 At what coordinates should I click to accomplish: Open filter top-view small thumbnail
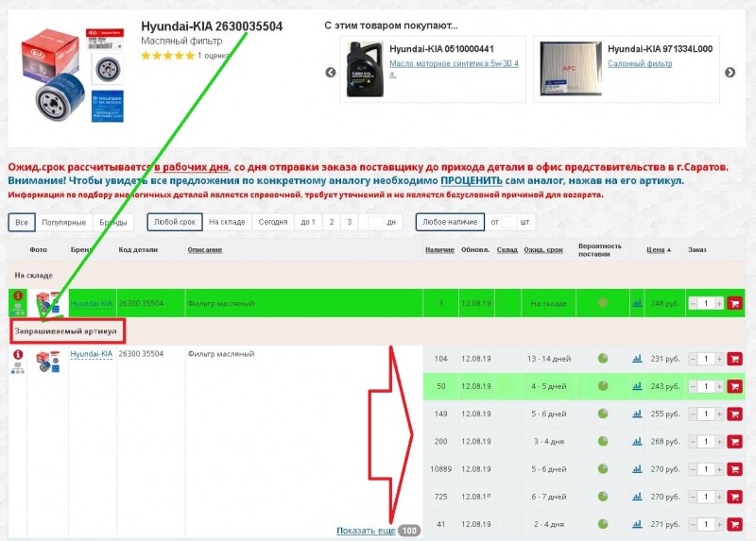point(107,69)
